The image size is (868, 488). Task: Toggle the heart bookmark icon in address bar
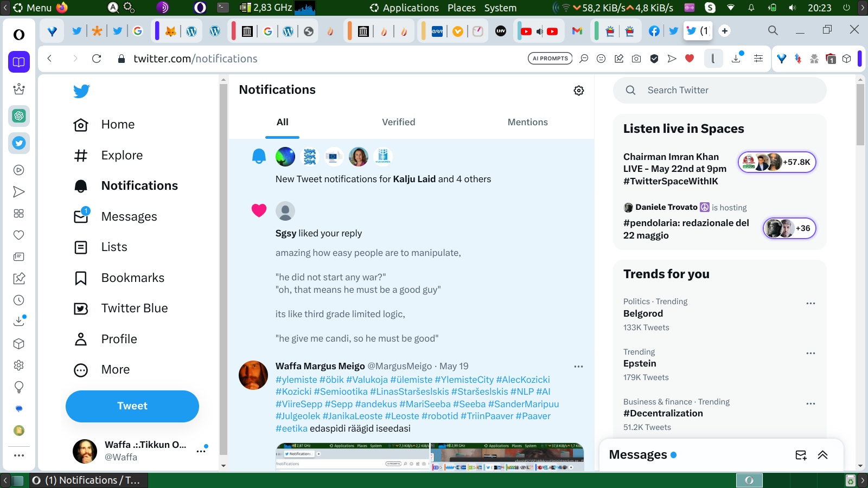click(690, 59)
